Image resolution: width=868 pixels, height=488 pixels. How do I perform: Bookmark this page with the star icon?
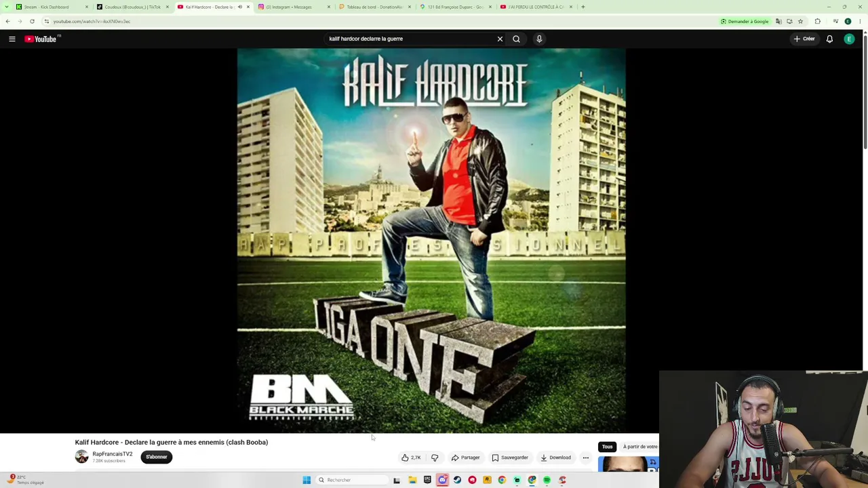point(800,22)
